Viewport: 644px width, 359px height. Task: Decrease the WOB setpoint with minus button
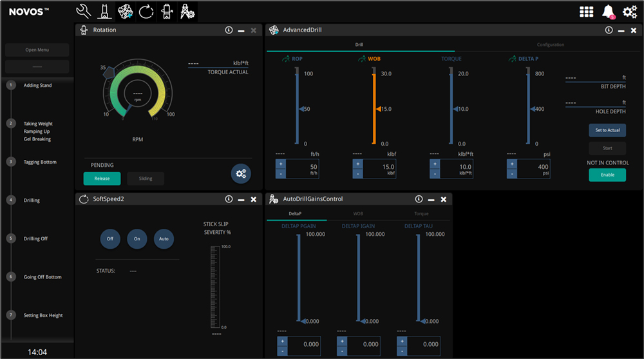tap(358, 174)
